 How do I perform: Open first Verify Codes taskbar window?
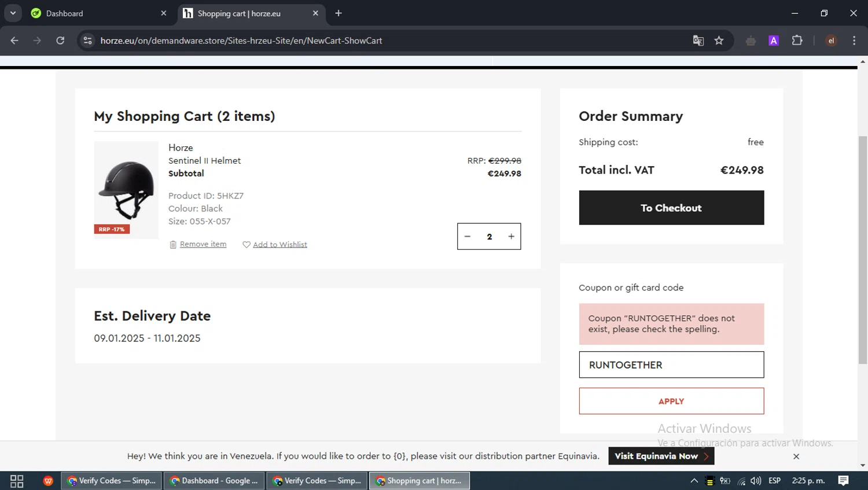[111, 481]
